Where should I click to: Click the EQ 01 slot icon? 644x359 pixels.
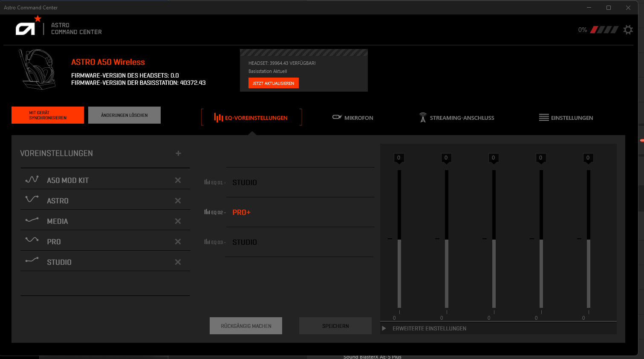207,182
